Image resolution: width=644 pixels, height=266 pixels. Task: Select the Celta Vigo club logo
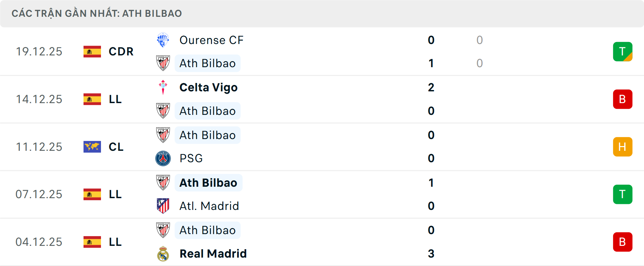(163, 87)
